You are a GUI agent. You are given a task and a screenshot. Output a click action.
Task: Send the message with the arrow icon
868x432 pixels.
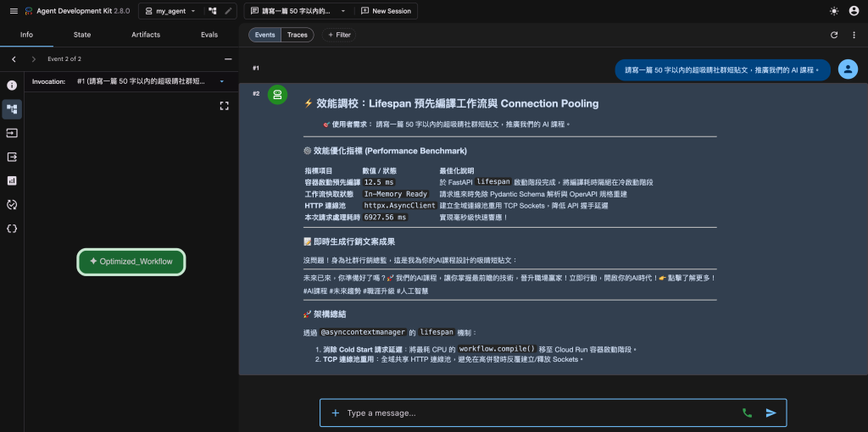coord(771,413)
